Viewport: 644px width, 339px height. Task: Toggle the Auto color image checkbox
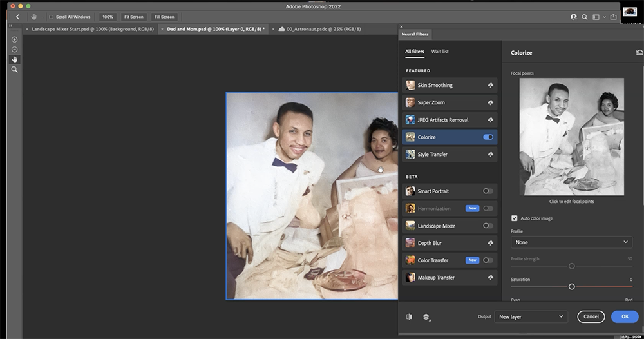point(514,218)
